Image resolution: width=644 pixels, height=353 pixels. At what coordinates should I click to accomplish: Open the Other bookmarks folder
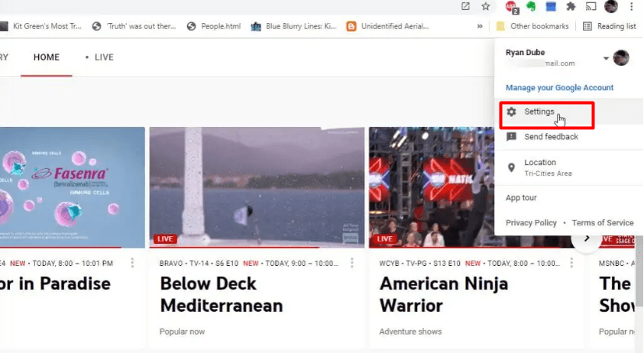[x=532, y=26]
